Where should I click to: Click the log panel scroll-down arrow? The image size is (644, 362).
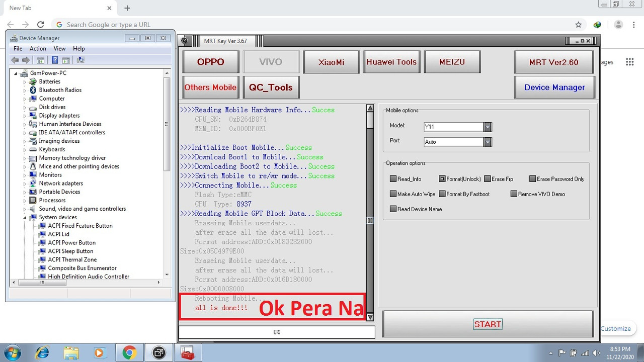[x=370, y=317]
